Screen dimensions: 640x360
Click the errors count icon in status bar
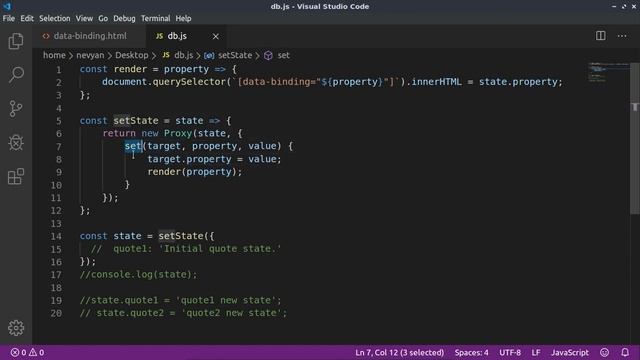tap(15, 352)
